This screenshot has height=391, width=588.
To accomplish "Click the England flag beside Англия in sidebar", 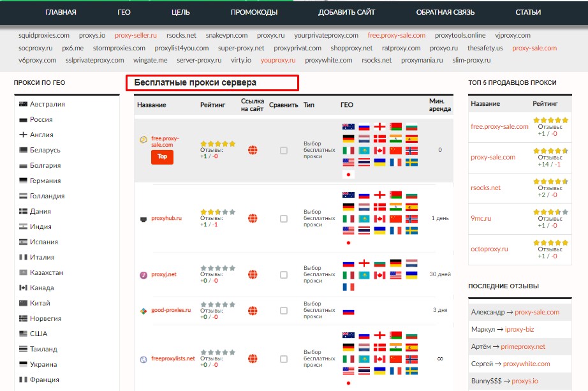I will click(x=23, y=135).
